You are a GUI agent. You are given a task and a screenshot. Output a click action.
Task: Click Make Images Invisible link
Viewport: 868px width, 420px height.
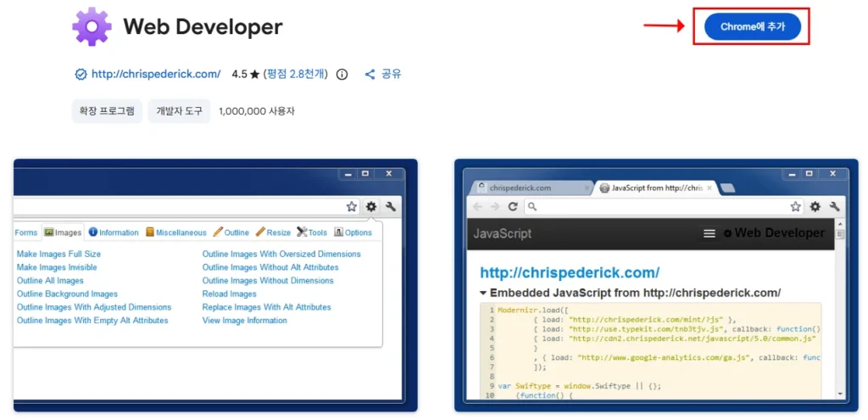pos(57,267)
